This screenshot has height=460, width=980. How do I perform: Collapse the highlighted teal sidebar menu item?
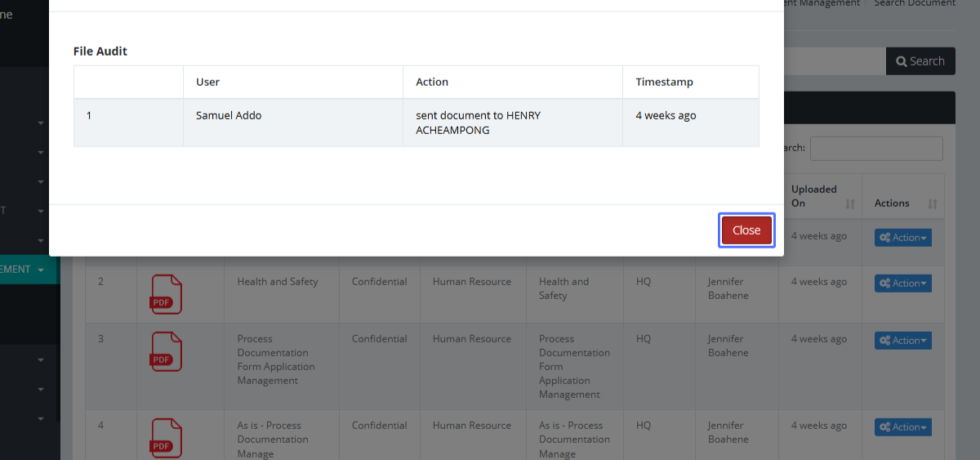pos(29,269)
